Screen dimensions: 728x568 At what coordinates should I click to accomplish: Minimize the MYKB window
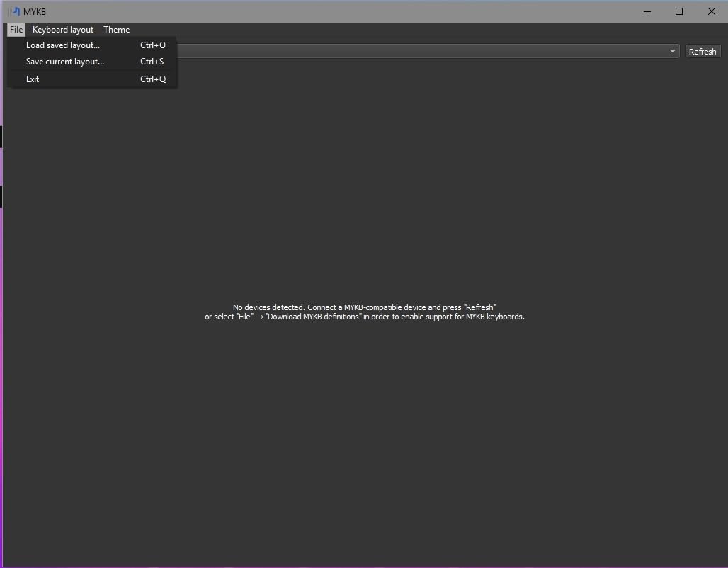point(647,11)
